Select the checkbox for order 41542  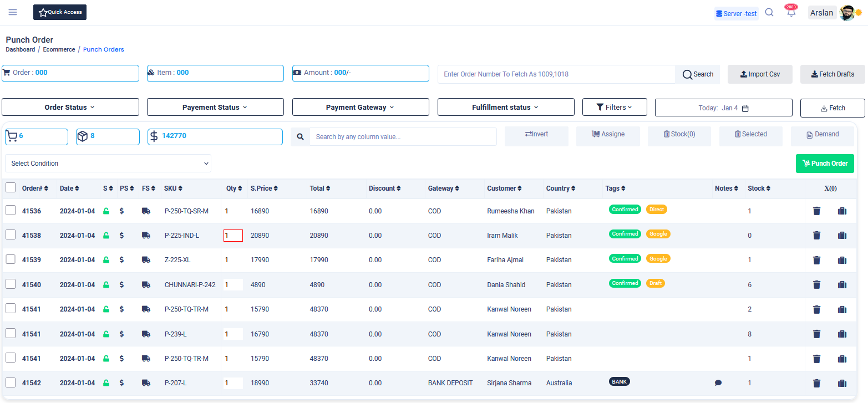pyautogui.click(x=11, y=382)
